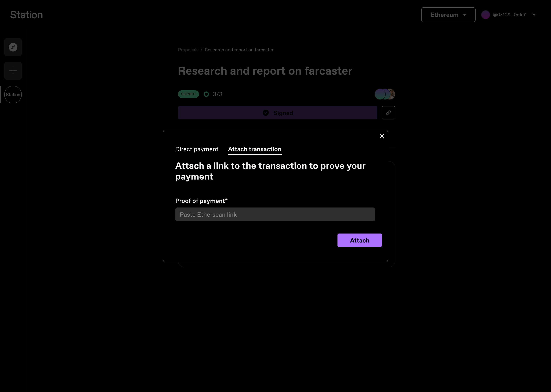551x392 pixels.
Task: Click the plus icon in sidebar
Action: pos(13,71)
